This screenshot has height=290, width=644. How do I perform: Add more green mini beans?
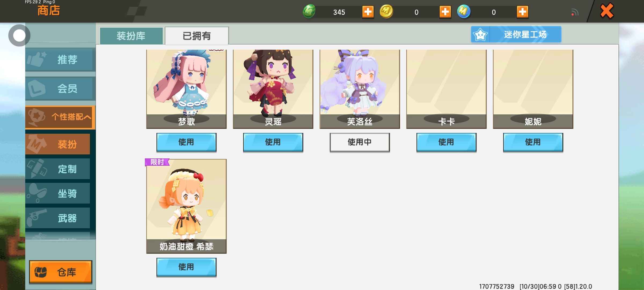coord(368,12)
